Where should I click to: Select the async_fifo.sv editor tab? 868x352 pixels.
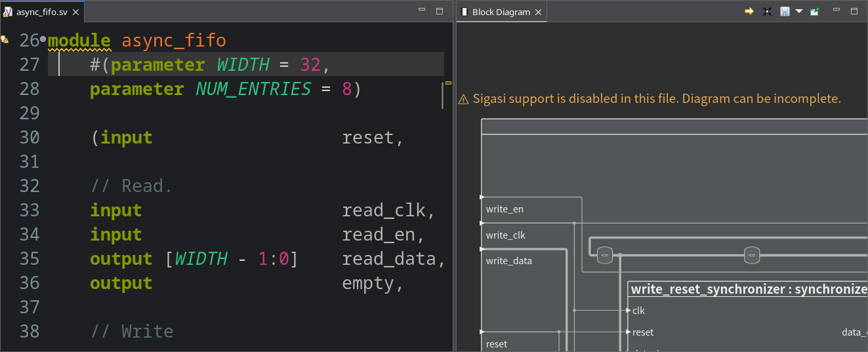[x=39, y=12]
